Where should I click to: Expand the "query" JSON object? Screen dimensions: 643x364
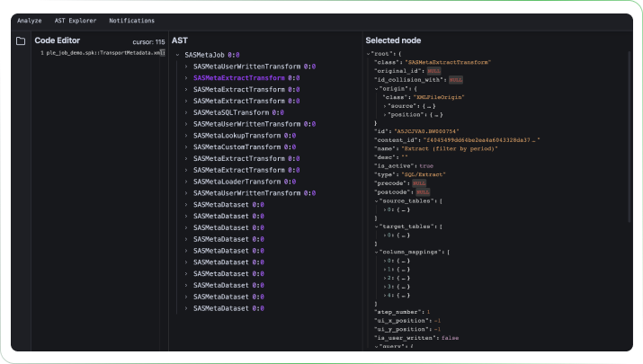point(376,347)
